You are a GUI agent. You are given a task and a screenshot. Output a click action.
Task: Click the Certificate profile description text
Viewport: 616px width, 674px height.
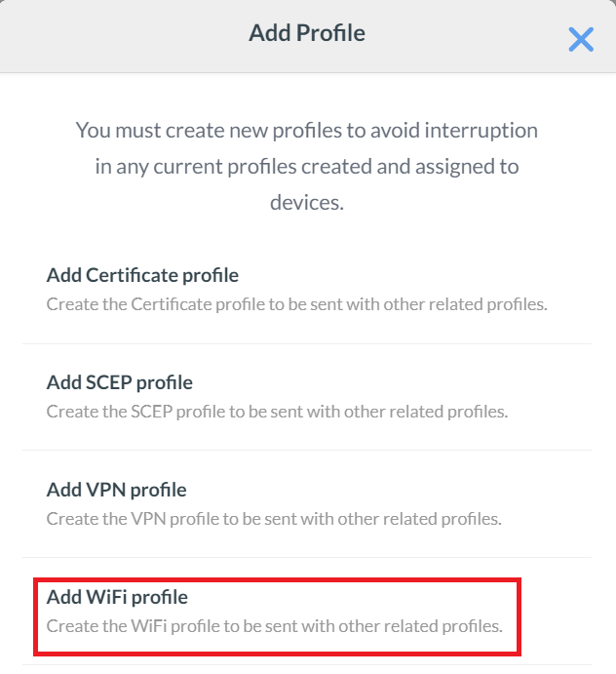[296, 303]
